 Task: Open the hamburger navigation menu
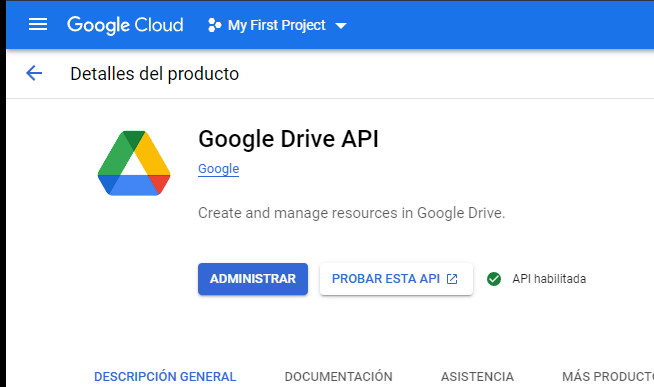38,25
